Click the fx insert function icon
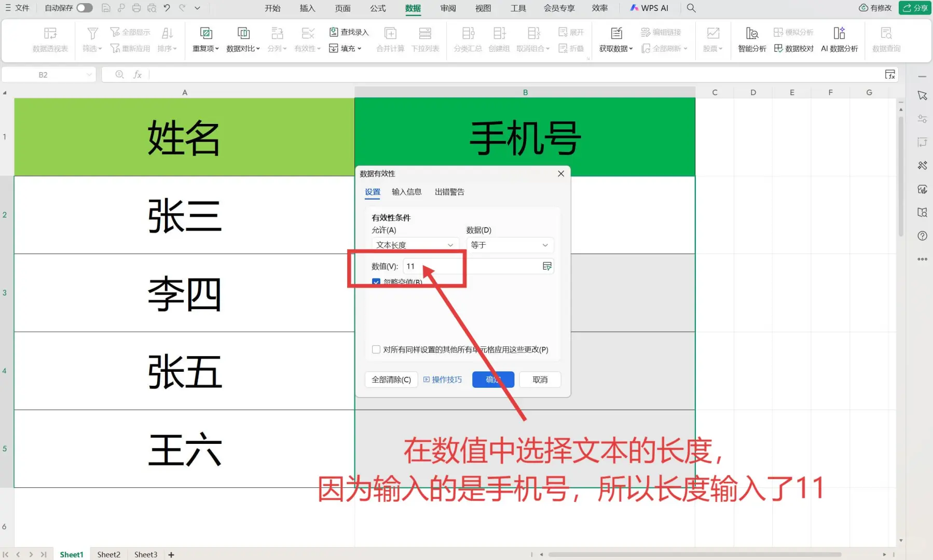This screenshot has width=933, height=560. click(x=138, y=75)
